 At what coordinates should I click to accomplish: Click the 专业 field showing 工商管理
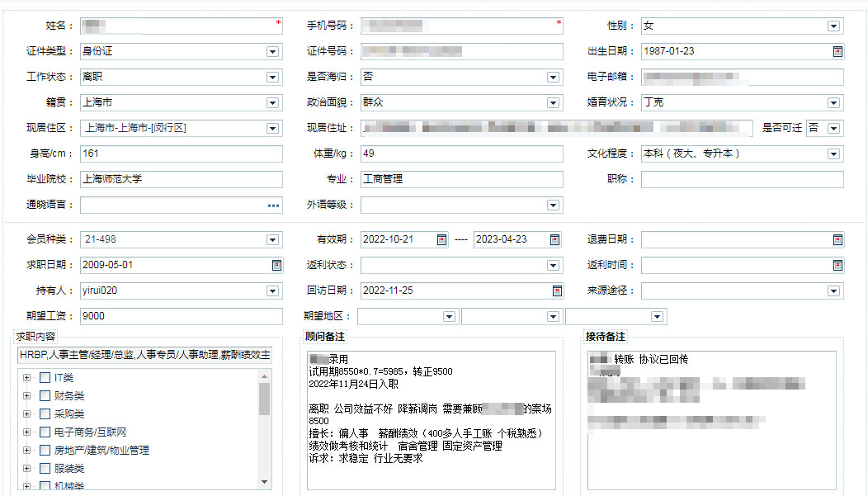pos(462,179)
